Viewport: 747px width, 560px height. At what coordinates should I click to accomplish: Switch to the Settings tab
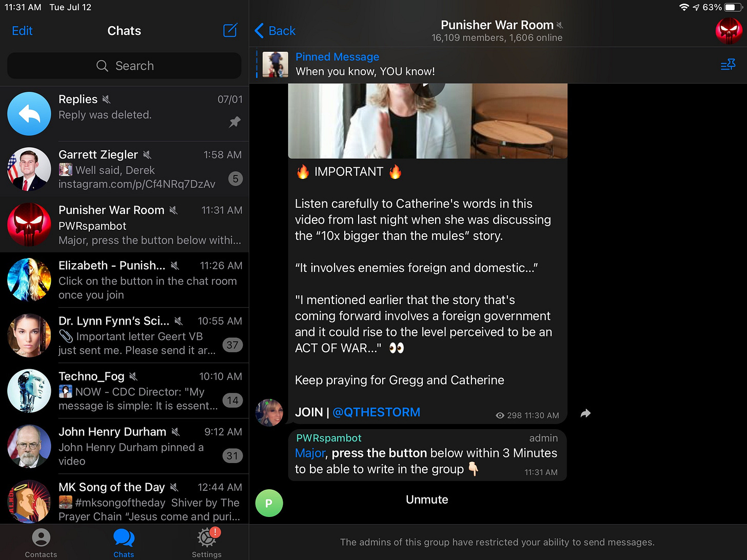pyautogui.click(x=207, y=543)
